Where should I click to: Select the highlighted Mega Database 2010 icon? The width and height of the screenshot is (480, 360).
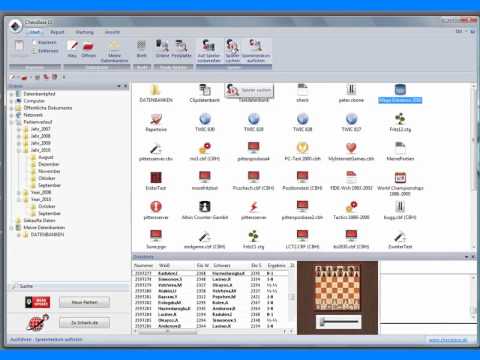click(400, 94)
